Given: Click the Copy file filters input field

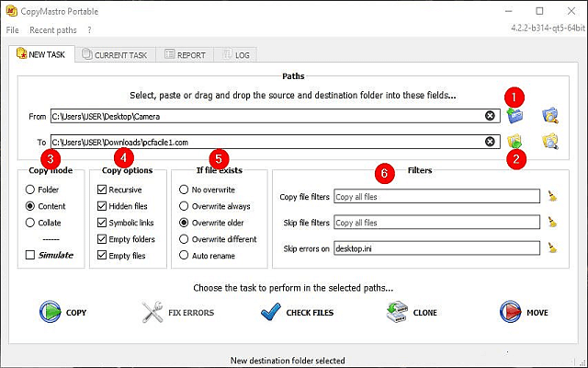Looking at the screenshot, I should tap(435, 196).
